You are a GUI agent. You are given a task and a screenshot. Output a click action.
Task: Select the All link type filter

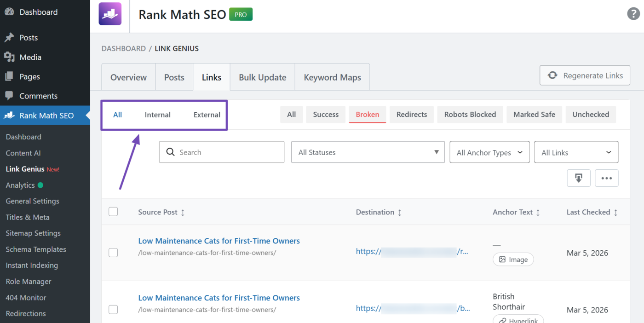(118, 115)
